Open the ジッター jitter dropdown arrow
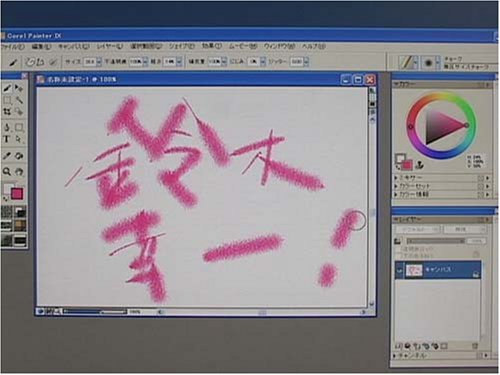 [306, 62]
